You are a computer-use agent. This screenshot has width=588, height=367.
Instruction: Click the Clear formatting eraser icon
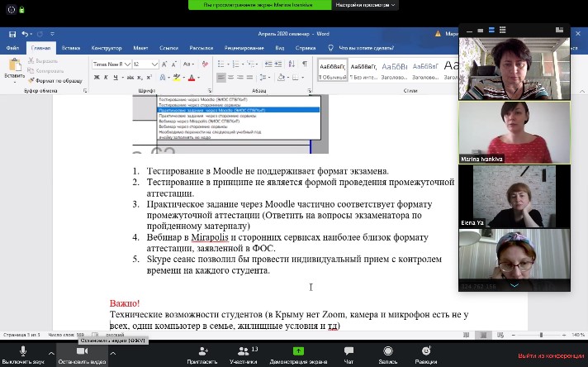pos(205,64)
